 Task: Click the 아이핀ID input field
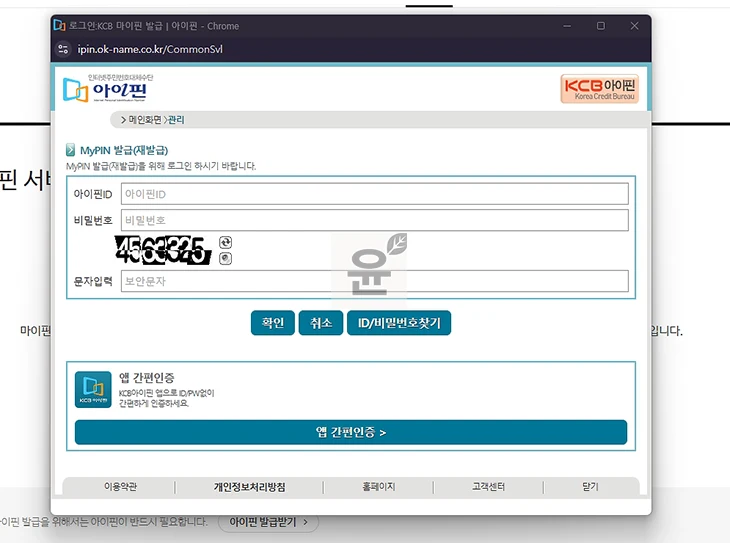(x=374, y=194)
